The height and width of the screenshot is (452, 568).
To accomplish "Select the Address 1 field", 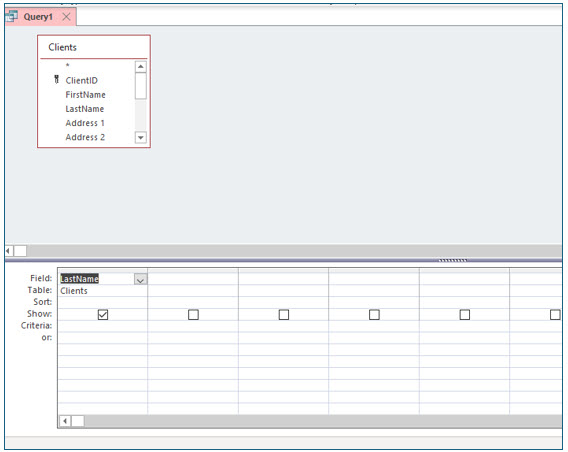I will tap(85, 123).
